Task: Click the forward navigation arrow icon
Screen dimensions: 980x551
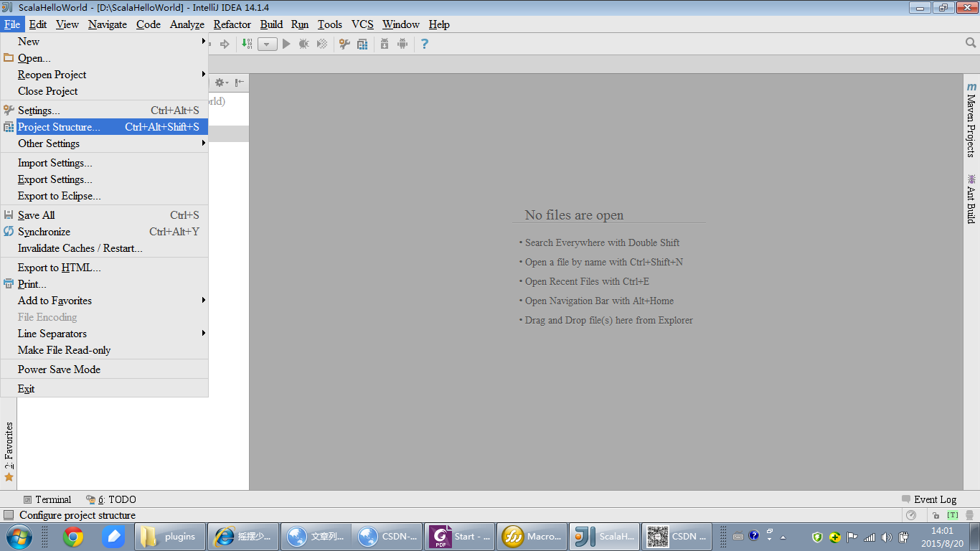Action: [x=225, y=44]
